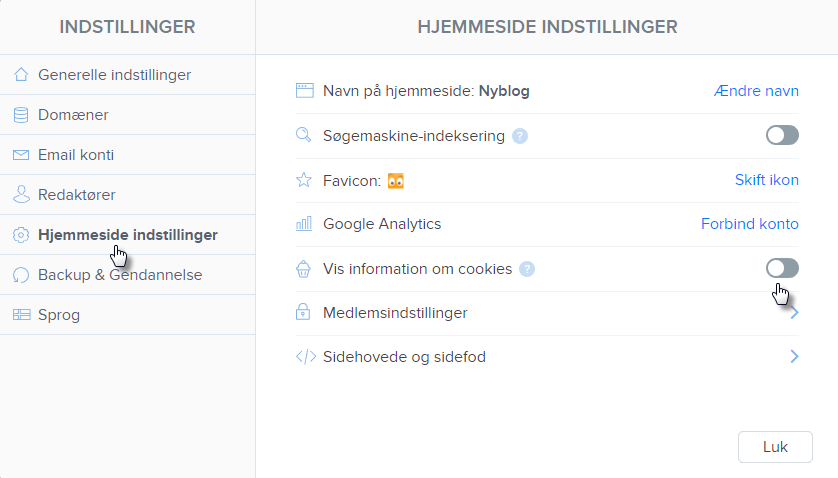The height and width of the screenshot is (478, 838).
Task: Click the Ændre navn link
Action: 756,91
